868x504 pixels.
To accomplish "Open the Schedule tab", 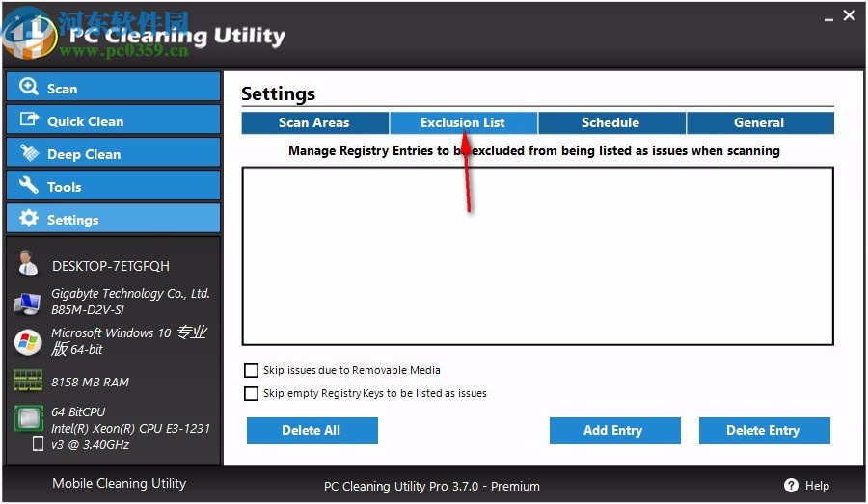I will click(x=611, y=122).
